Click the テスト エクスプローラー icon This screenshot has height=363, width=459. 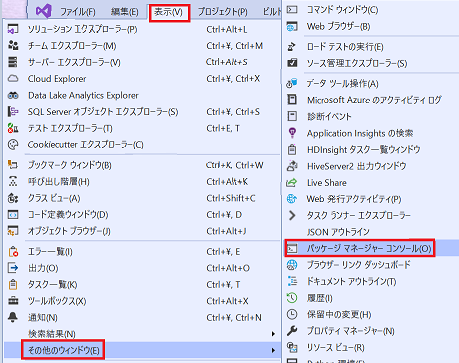13,128
